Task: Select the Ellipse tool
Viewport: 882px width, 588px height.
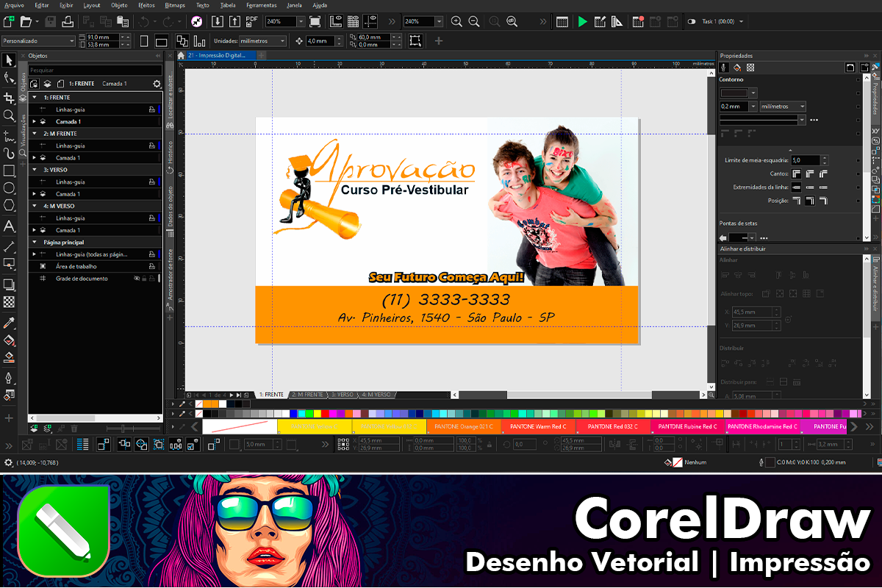Action: click(9, 189)
